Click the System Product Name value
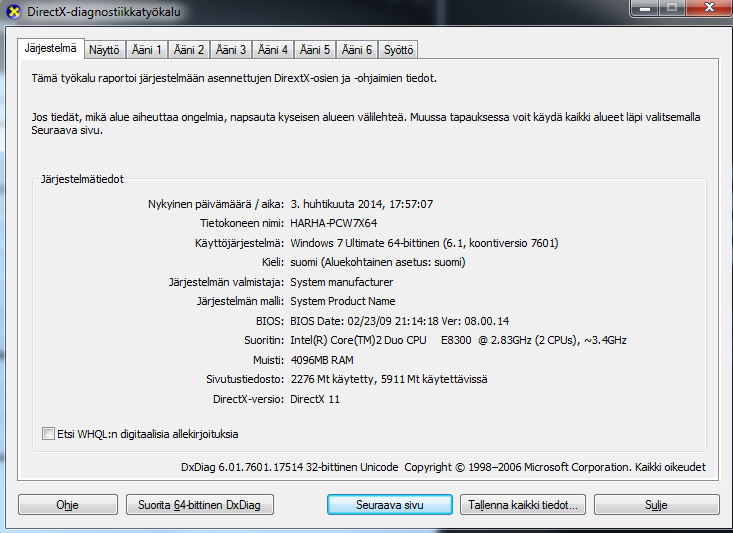This screenshot has height=533, width=733. coord(343,301)
